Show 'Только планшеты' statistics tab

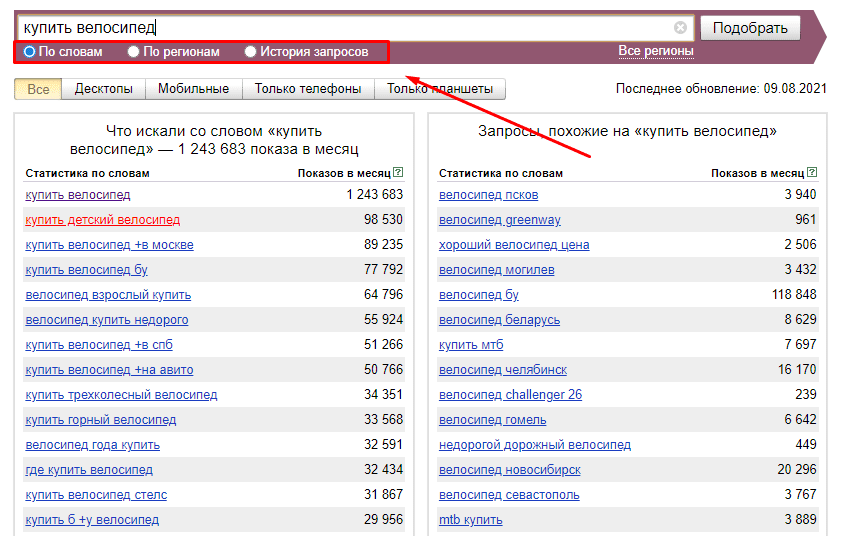pos(440,89)
